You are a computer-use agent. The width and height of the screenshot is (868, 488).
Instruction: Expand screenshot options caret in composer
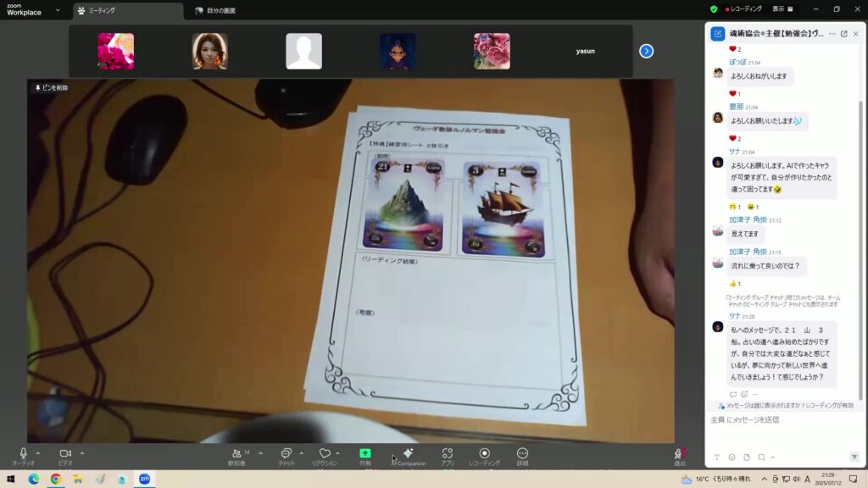[x=772, y=457]
